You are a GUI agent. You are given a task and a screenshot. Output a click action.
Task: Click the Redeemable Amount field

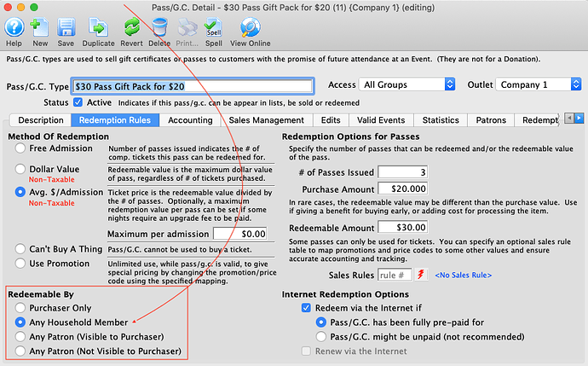(402, 227)
